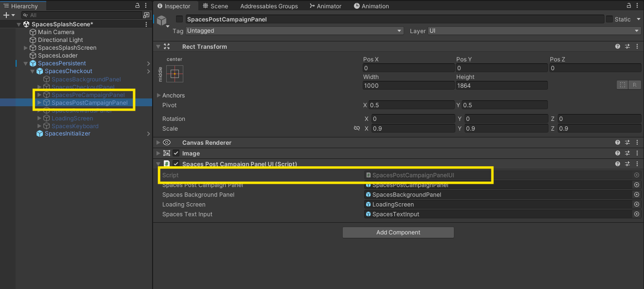Switch to the Animator tab
644x289 pixels.
[x=325, y=6]
